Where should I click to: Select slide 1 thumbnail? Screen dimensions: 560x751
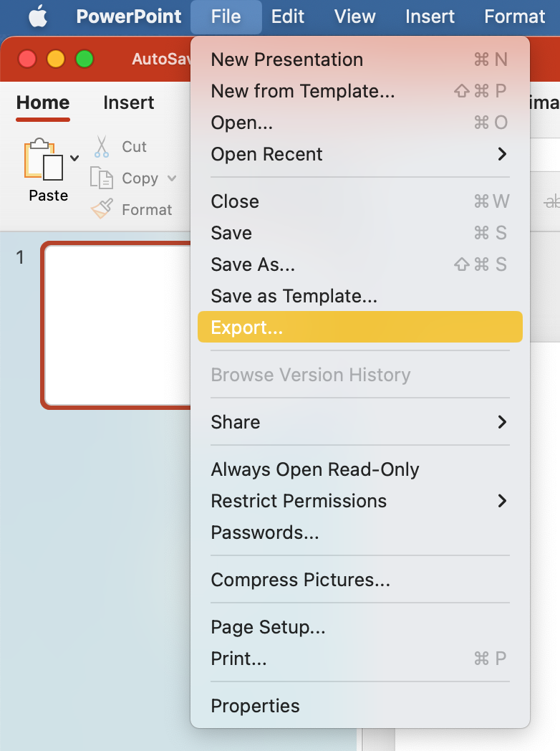point(115,326)
